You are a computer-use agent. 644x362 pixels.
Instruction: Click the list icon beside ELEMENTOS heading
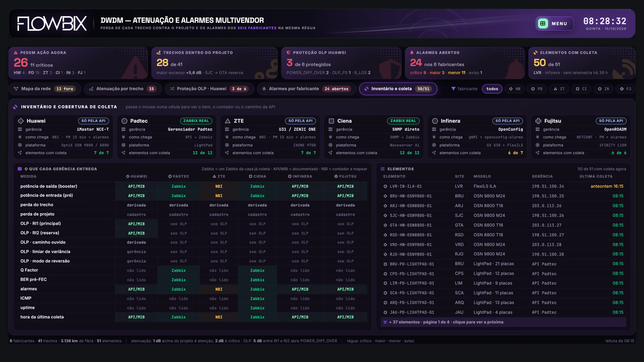pos(383,169)
